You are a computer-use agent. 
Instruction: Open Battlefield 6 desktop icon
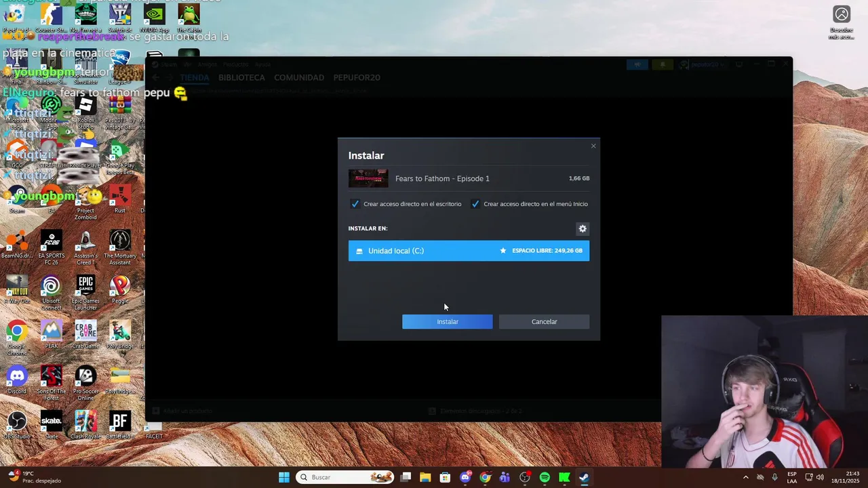click(x=120, y=425)
